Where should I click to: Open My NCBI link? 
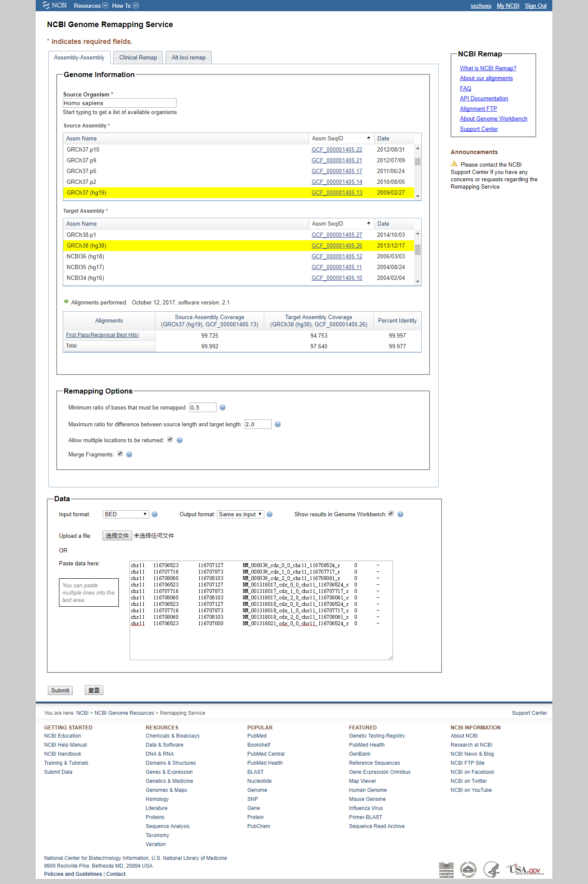coord(508,6)
